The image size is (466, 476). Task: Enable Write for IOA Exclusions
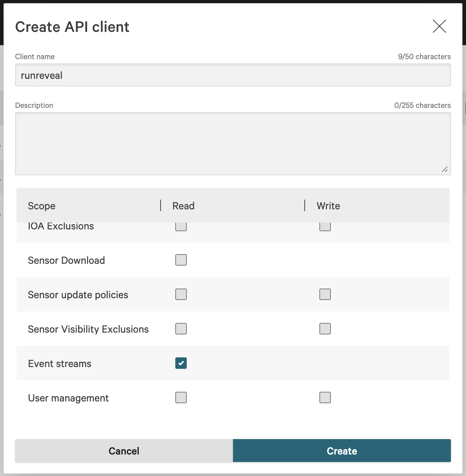325,227
